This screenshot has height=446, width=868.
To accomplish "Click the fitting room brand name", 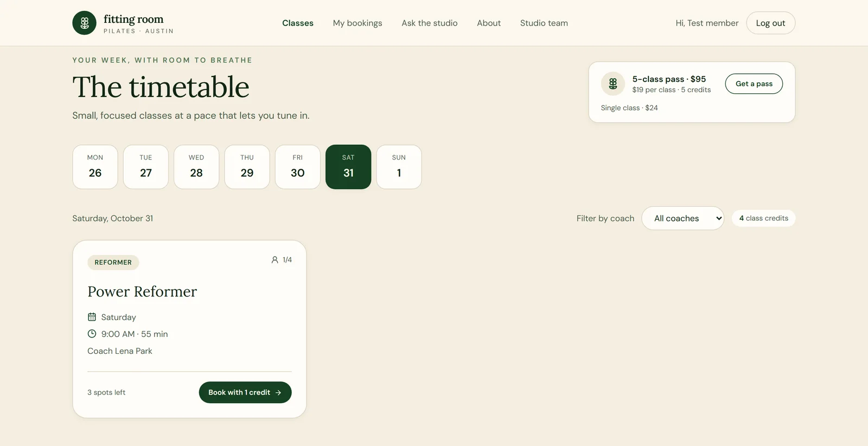I will click(133, 19).
